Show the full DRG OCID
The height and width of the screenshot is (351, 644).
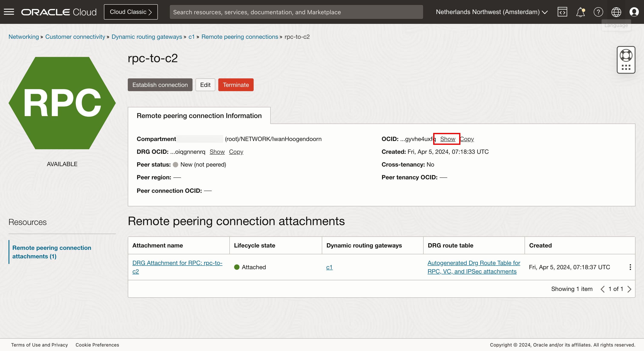coord(217,152)
